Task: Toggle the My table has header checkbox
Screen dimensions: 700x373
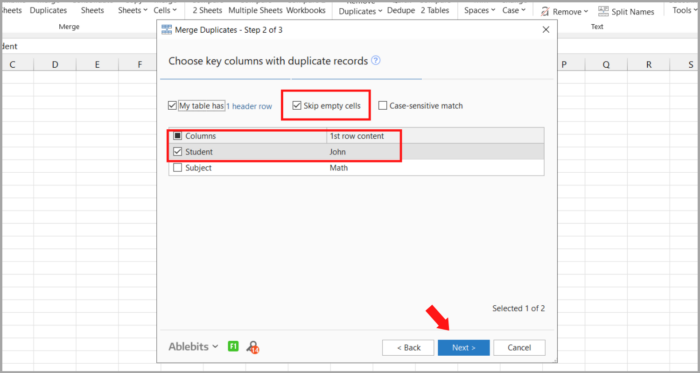Action: point(172,106)
